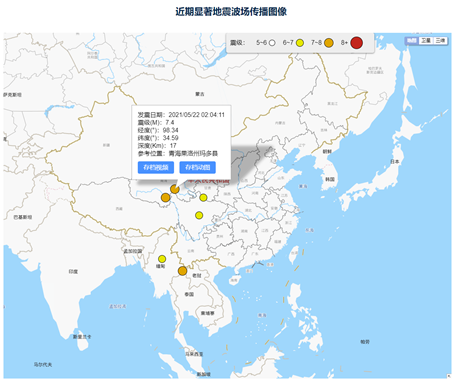Select the yellow marker in Sichuan
Image resolution: width=455 pixels, height=379 pixels.
click(199, 215)
